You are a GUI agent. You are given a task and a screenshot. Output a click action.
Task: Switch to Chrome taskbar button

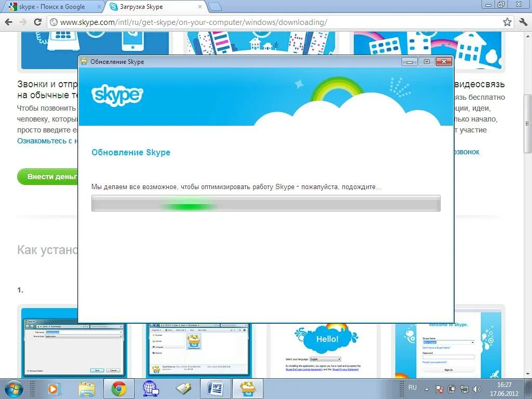119,389
